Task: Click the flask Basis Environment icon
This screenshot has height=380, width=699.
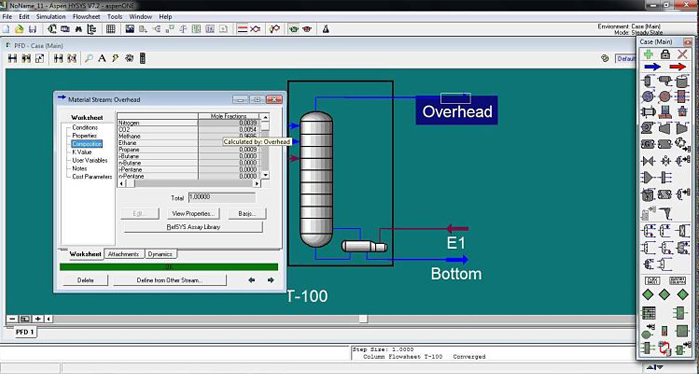Action: [326, 29]
